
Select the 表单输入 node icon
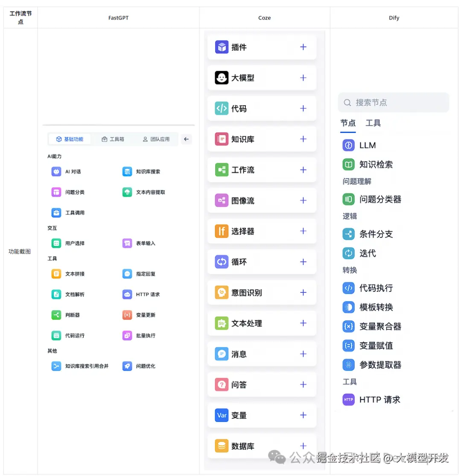127,243
